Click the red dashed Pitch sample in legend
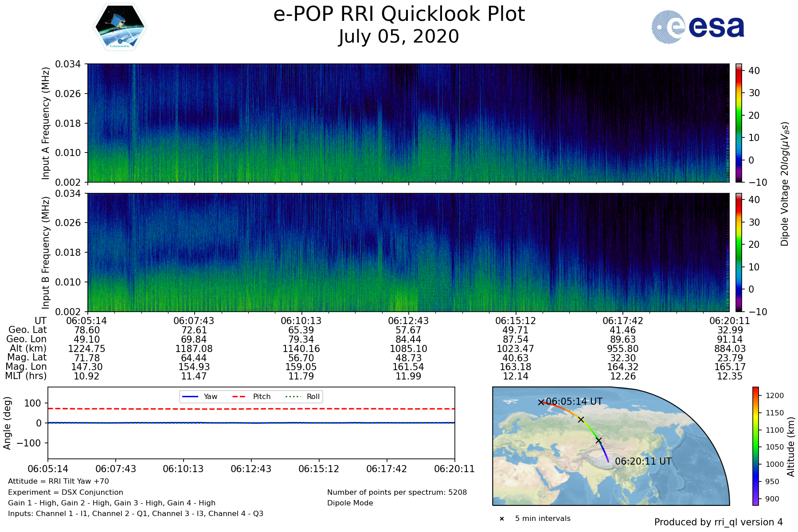 coord(239,396)
